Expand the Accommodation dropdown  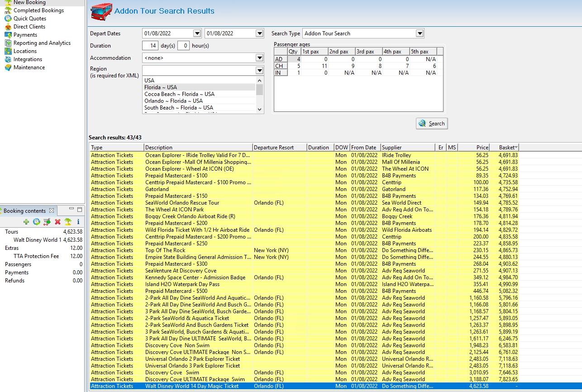pyautogui.click(x=259, y=58)
